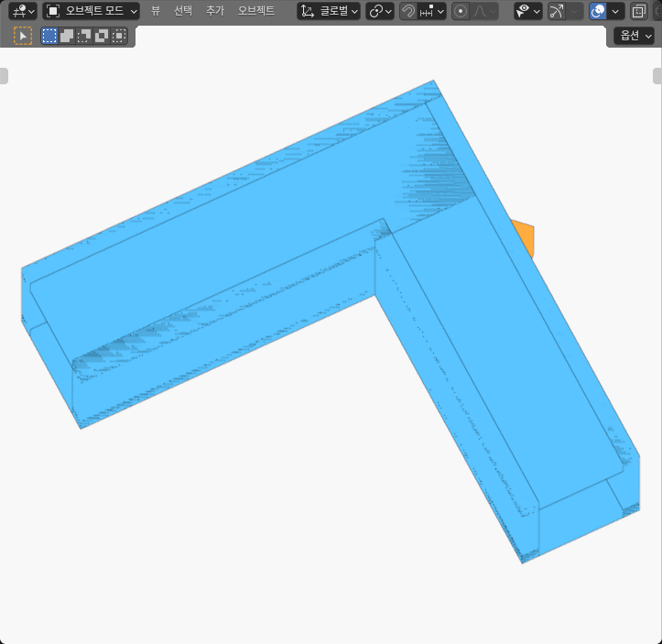
Task: Open the 오브젝트 menu
Action: point(255,11)
